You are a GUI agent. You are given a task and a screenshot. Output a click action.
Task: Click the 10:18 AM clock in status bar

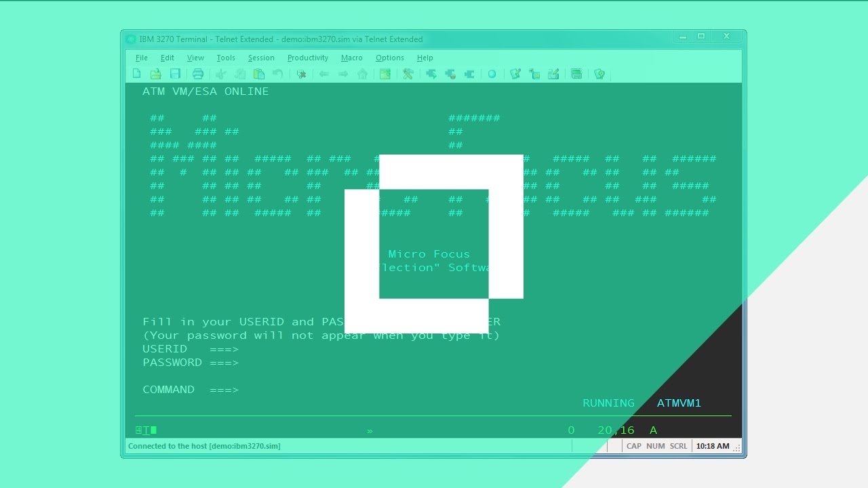click(x=713, y=446)
